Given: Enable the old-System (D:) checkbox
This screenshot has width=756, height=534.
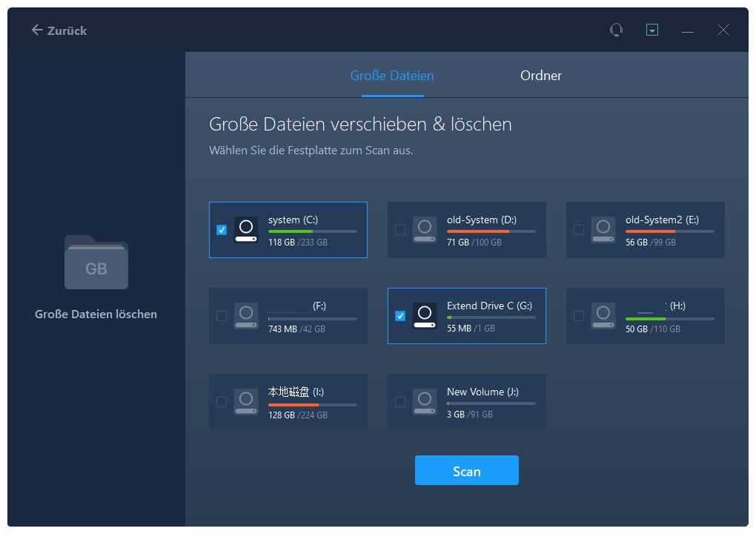Looking at the screenshot, I should tap(400, 230).
